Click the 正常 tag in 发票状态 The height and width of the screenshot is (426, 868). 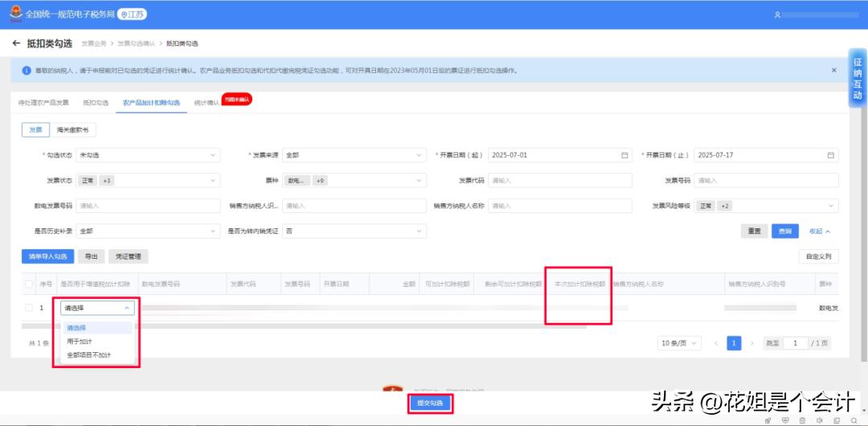(x=88, y=181)
